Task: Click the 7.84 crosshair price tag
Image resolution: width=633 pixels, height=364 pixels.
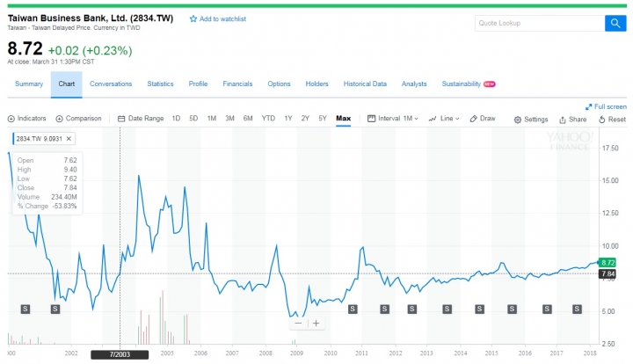Action: 608,274
